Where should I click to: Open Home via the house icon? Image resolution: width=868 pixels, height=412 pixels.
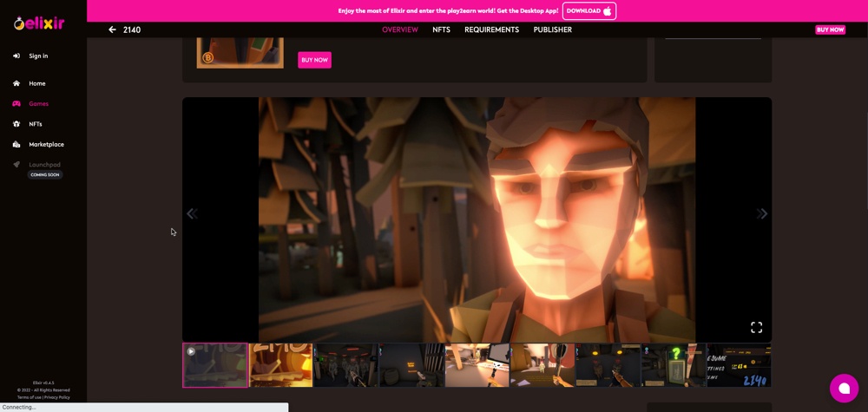[16, 83]
